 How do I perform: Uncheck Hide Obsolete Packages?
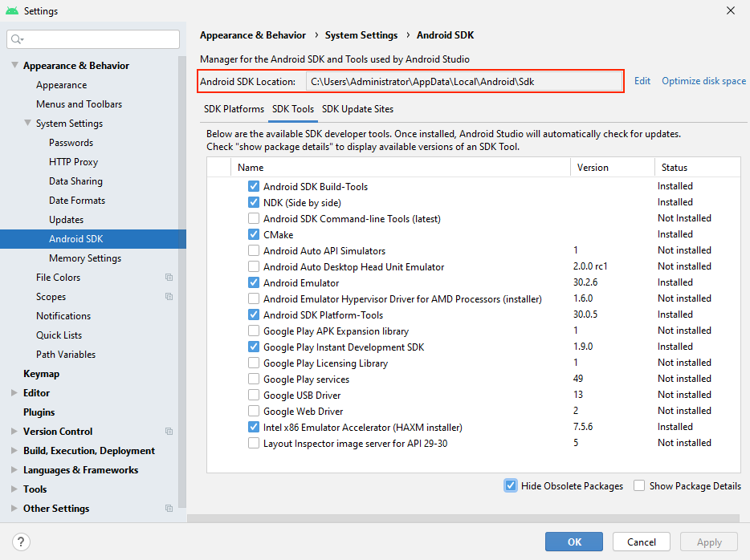511,485
